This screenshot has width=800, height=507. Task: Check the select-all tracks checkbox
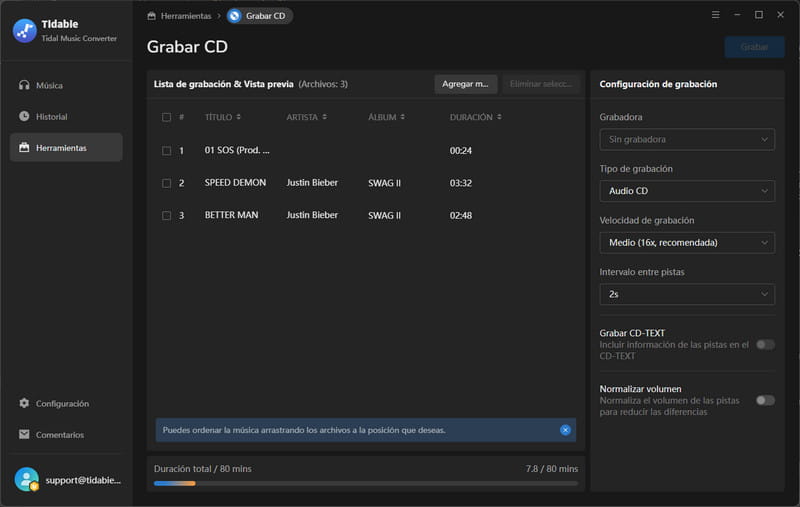click(x=166, y=117)
